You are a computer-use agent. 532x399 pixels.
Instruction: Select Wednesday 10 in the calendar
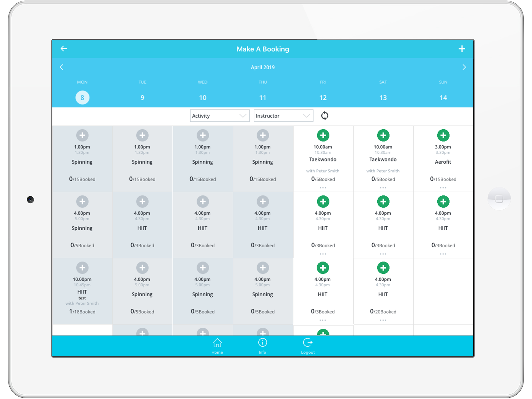click(203, 97)
